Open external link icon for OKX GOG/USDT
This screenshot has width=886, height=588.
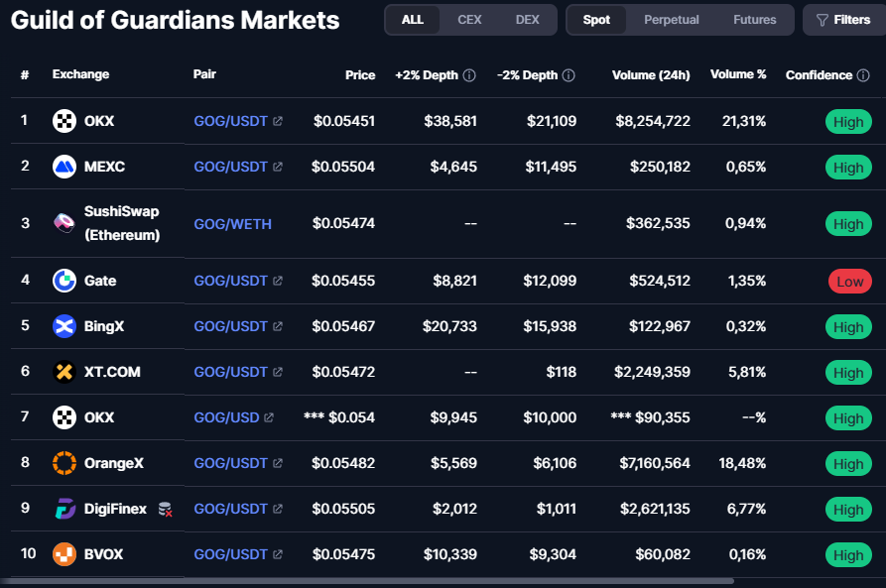click(278, 121)
